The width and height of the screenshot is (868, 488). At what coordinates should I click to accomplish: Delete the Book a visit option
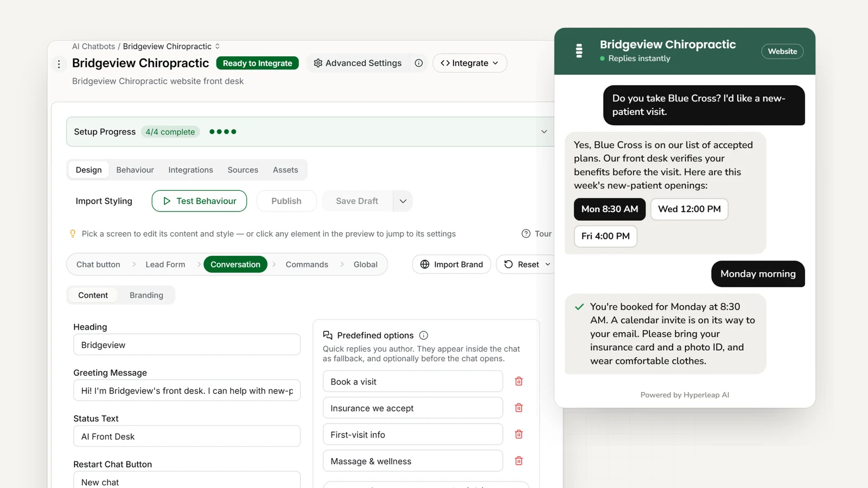(x=519, y=381)
